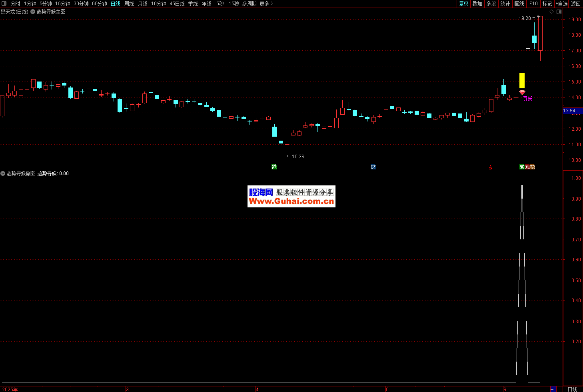Switch to 1分钟 period
The width and height of the screenshot is (583, 392).
pyautogui.click(x=30, y=4)
